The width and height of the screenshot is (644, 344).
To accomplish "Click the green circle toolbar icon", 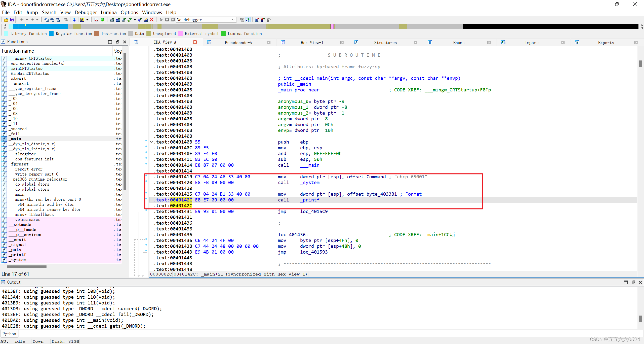I will coord(102,20).
